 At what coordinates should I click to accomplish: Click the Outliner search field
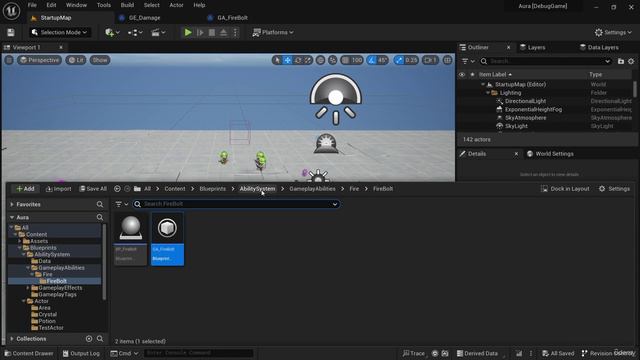pyautogui.click(x=545, y=61)
